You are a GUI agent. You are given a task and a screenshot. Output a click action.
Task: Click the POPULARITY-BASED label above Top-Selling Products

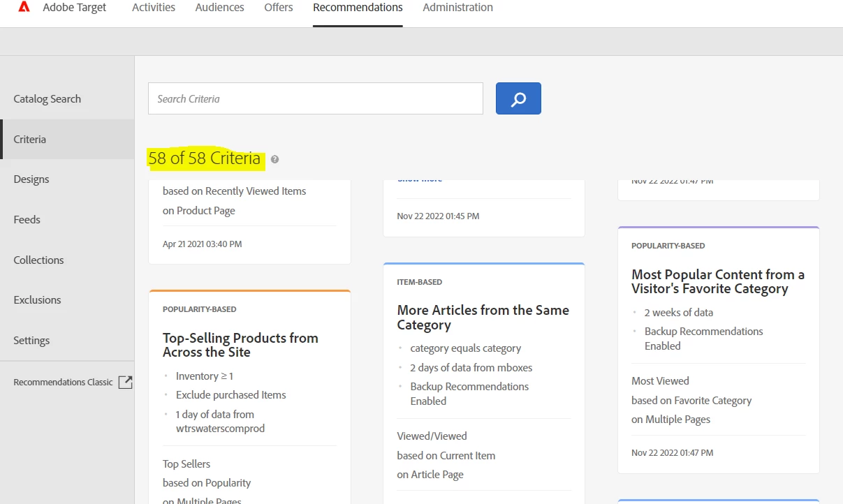pyautogui.click(x=200, y=309)
